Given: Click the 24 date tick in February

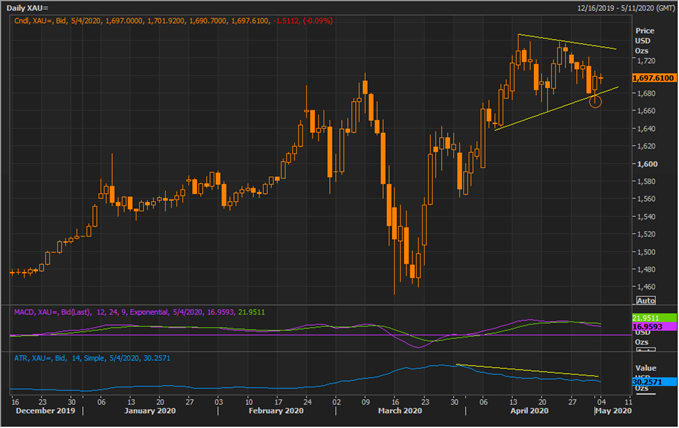Looking at the screenshot, I should (307, 402).
